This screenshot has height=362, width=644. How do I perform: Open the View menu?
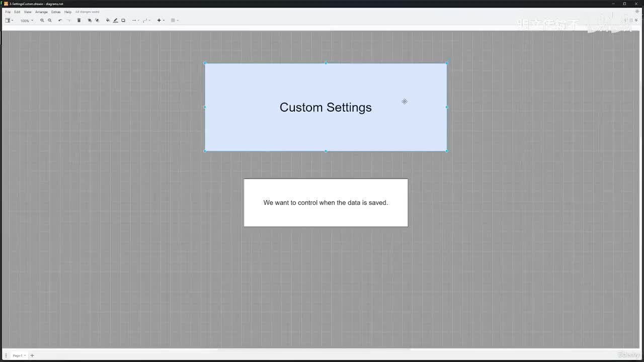coord(28,12)
